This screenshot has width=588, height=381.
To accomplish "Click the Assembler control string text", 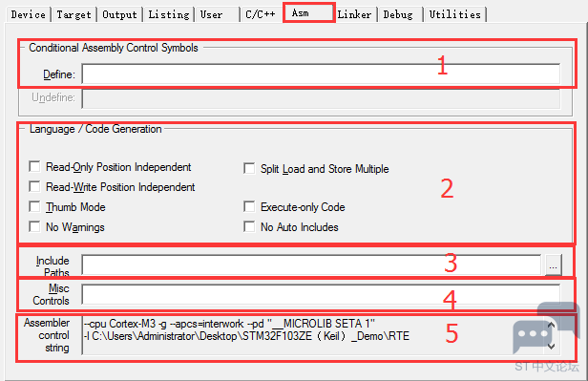I will 313,335.
